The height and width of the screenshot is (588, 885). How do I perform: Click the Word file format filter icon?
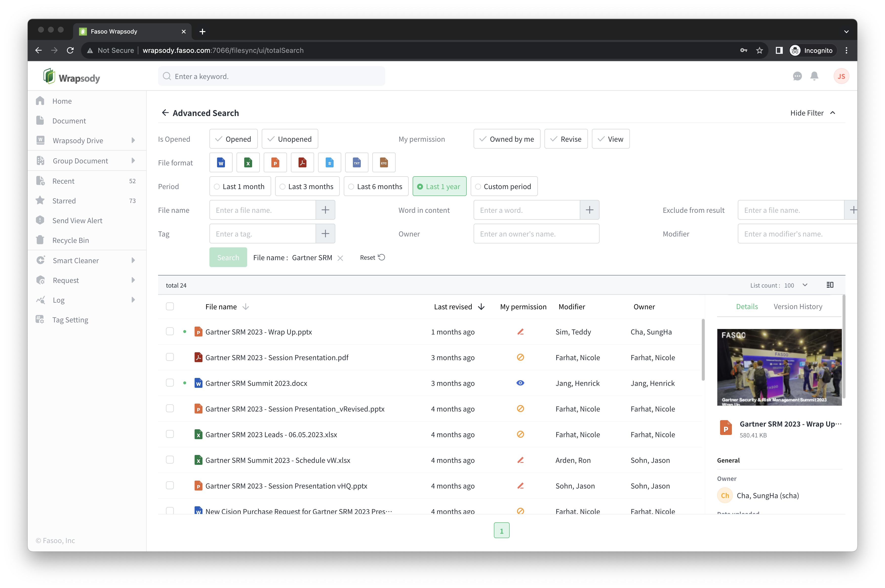pos(221,163)
